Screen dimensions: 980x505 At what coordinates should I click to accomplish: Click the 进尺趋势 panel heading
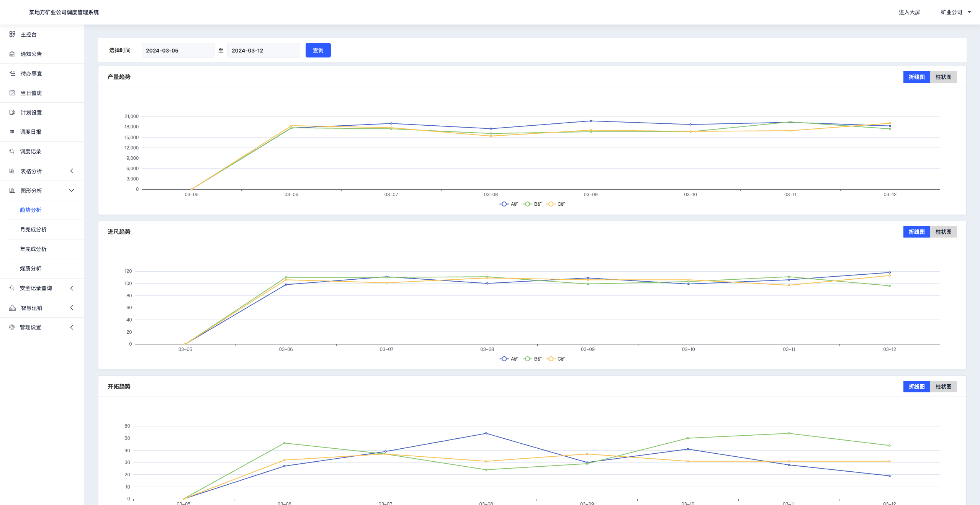pos(119,232)
